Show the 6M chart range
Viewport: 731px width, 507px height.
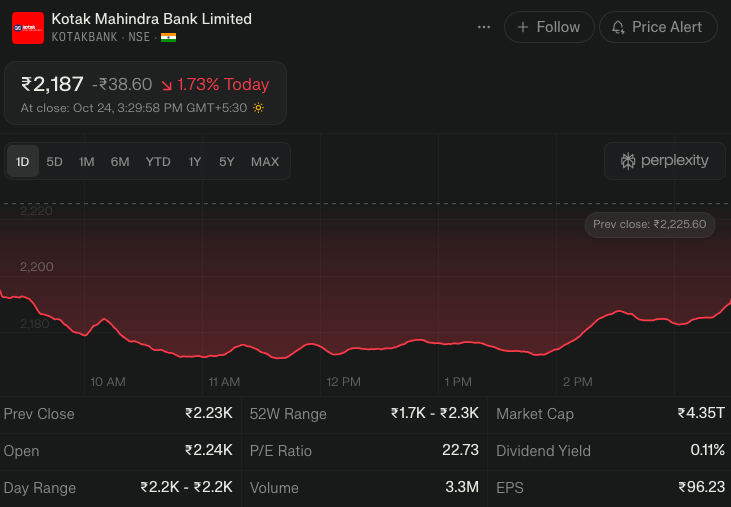click(120, 161)
